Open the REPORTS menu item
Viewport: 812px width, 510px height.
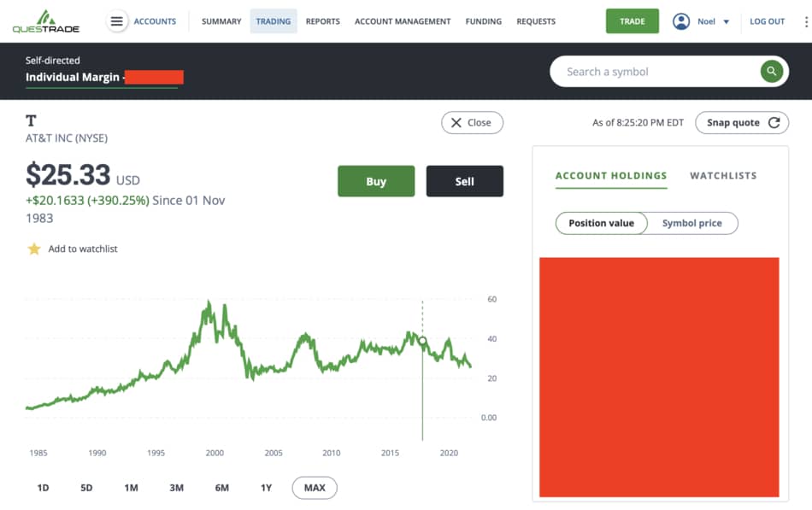[x=322, y=21]
